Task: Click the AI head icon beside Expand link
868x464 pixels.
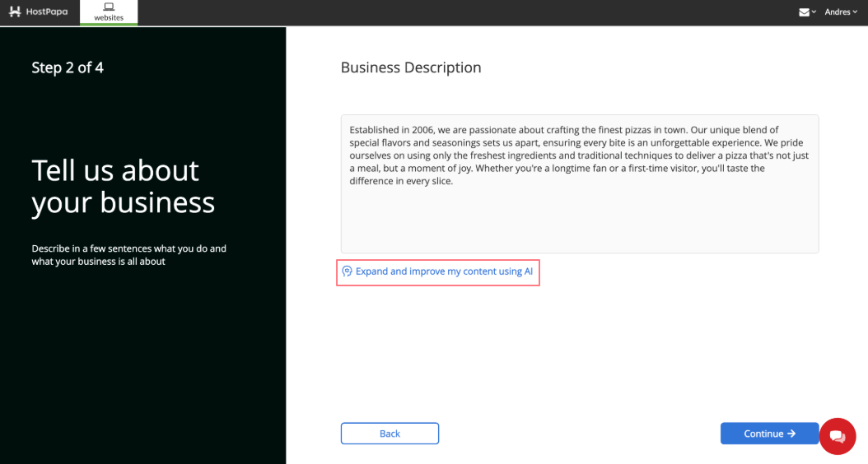Action: (x=347, y=271)
